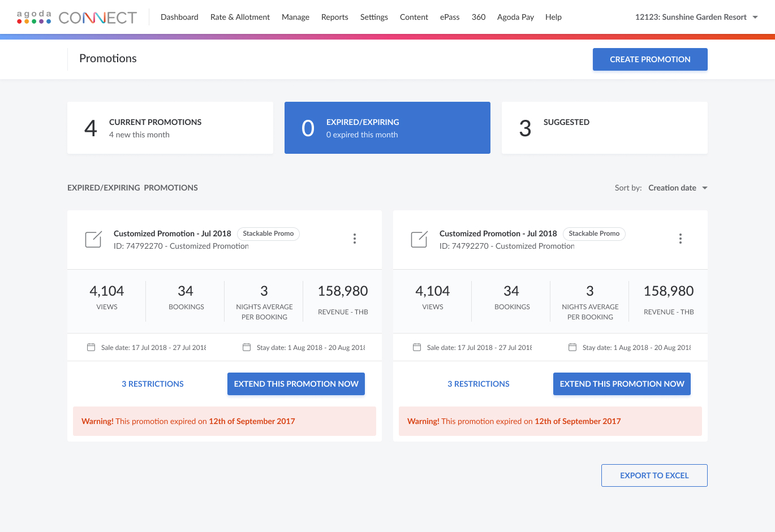Image resolution: width=775 pixels, height=532 pixels.
Task: Click the Agoda Connect logo
Action: 77,18
